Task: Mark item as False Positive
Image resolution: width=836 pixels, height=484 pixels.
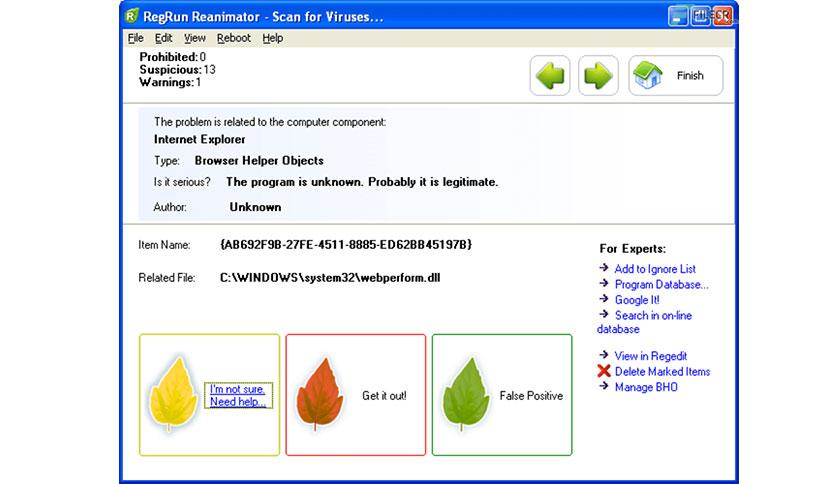Action: (x=531, y=396)
